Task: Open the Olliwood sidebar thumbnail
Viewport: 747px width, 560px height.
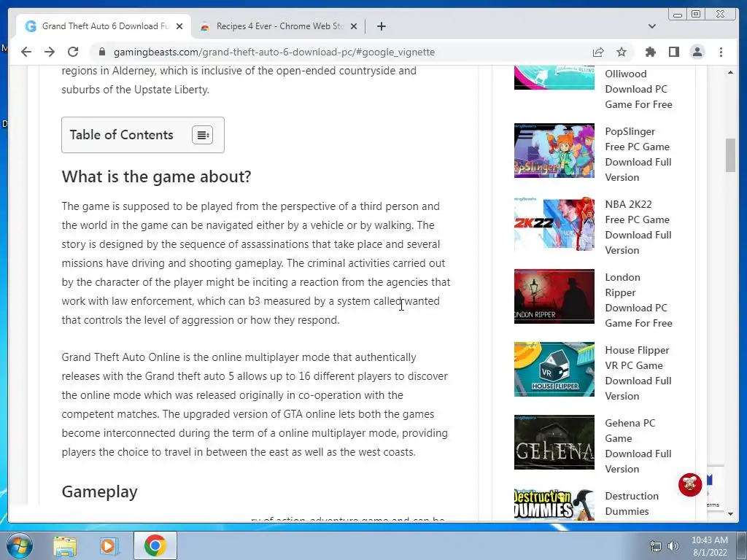Action: pyautogui.click(x=554, y=77)
